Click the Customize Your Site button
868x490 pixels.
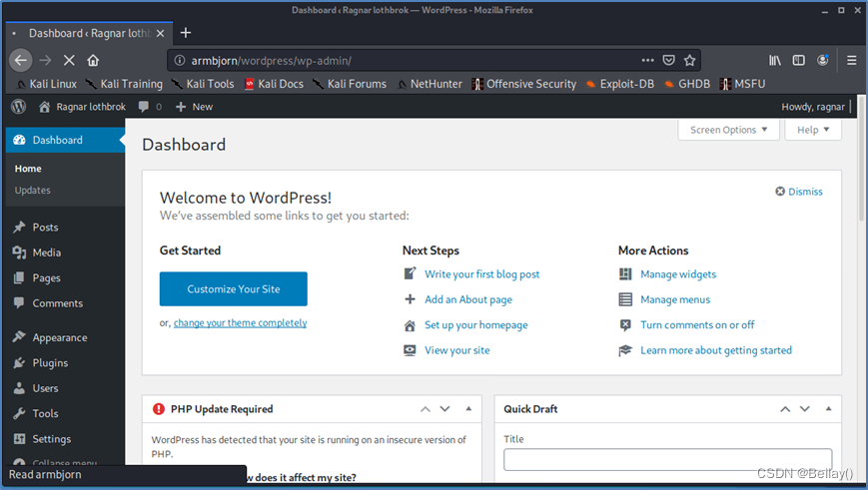point(233,289)
